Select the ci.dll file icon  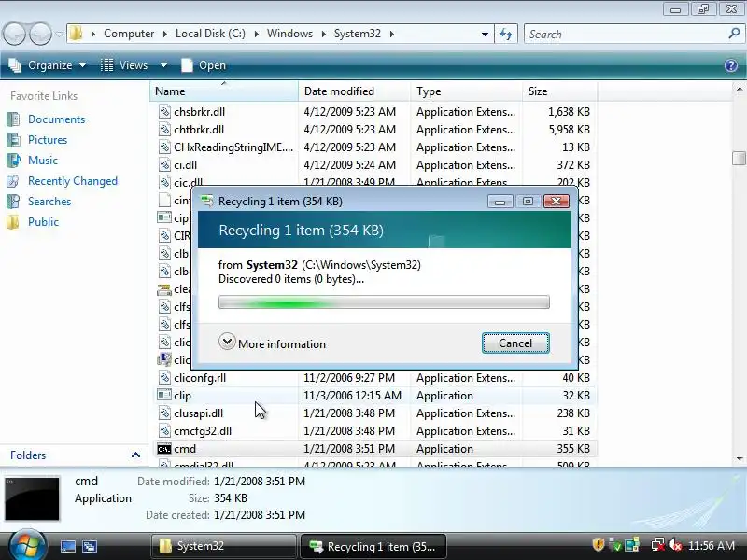click(164, 165)
